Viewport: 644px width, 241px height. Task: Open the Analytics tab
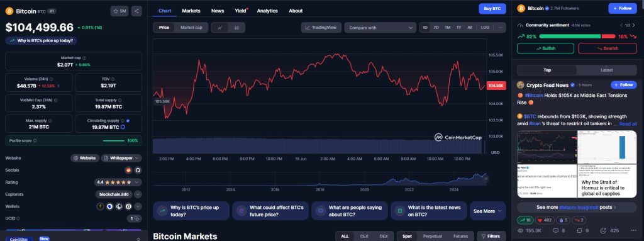pos(267,11)
